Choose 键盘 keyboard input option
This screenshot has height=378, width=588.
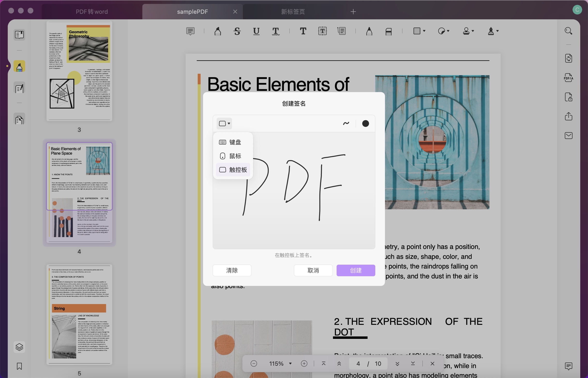(x=233, y=142)
